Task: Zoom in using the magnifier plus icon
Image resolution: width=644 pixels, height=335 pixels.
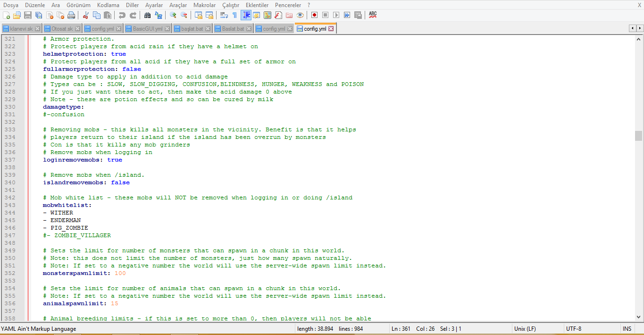Action: point(173,15)
